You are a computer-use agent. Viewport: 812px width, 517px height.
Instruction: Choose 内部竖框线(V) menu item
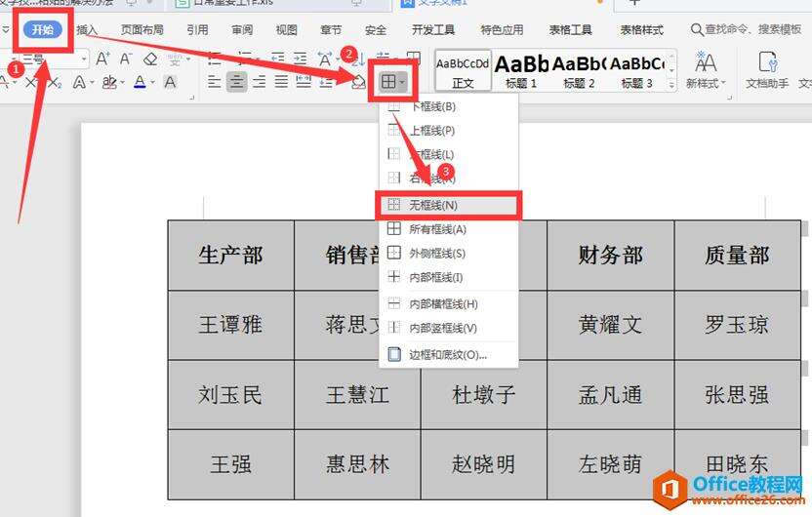point(449,328)
